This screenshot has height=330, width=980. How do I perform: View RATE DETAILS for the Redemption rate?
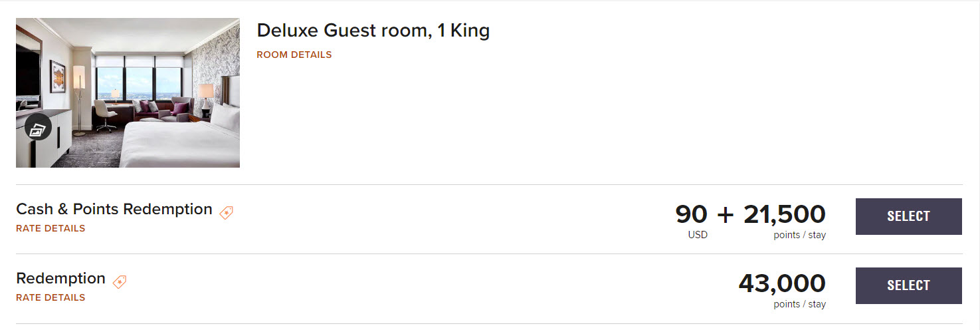click(x=50, y=297)
